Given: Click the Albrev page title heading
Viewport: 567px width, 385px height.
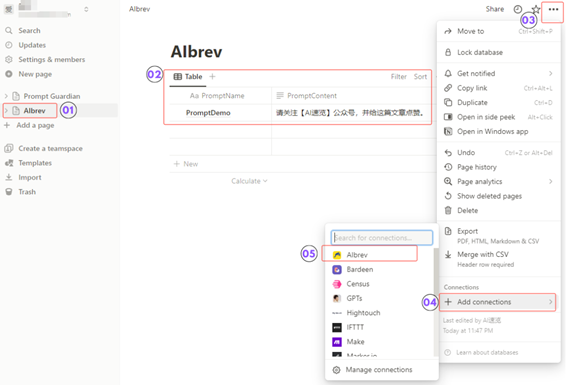Looking at the screenshot, I should [x=196, y=52].
